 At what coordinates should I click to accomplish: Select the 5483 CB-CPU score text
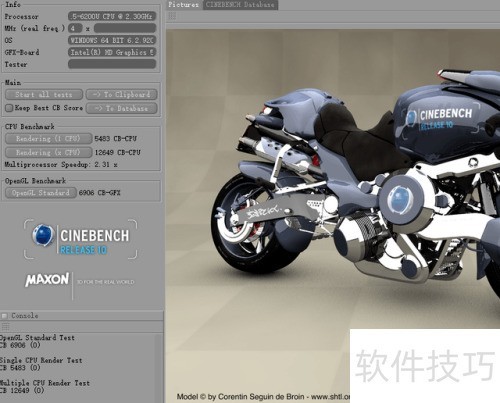(115, 139)
